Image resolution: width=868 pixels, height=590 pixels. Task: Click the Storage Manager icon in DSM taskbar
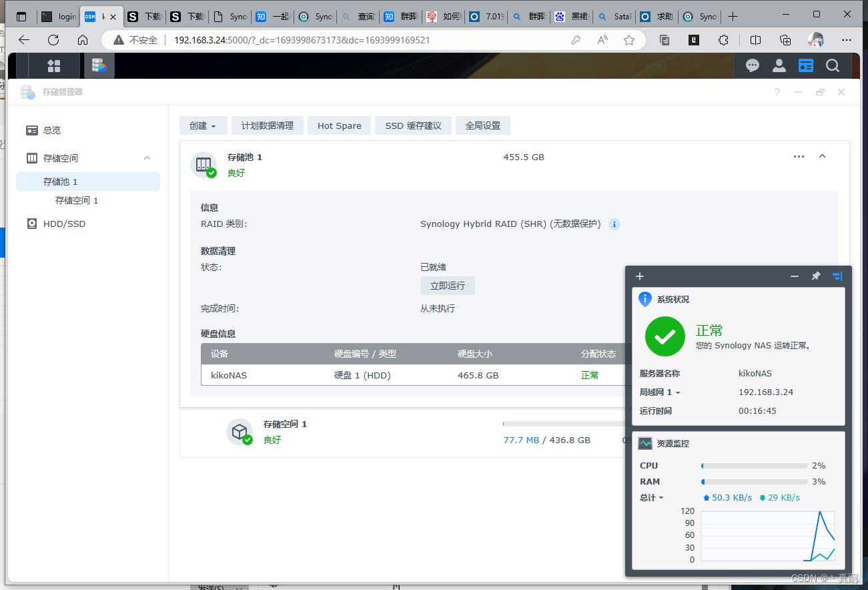click(x=99, y=65)
